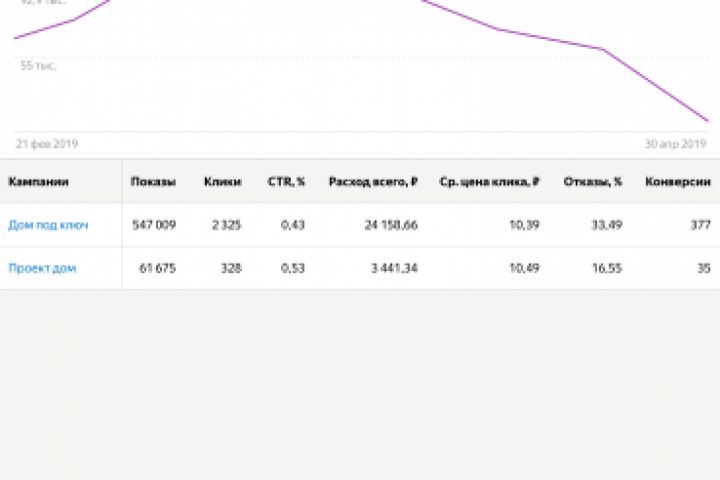This screenshot has width=720, height=480.
Task: Select the 3 441,34 spend cell
Action: tap(394, 268)
